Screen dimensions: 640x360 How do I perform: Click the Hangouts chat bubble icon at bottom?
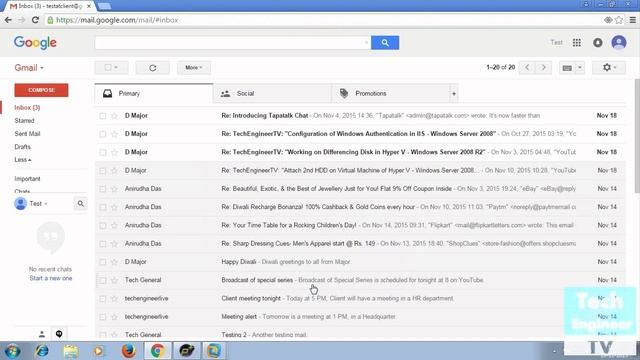tap(59, 334)
